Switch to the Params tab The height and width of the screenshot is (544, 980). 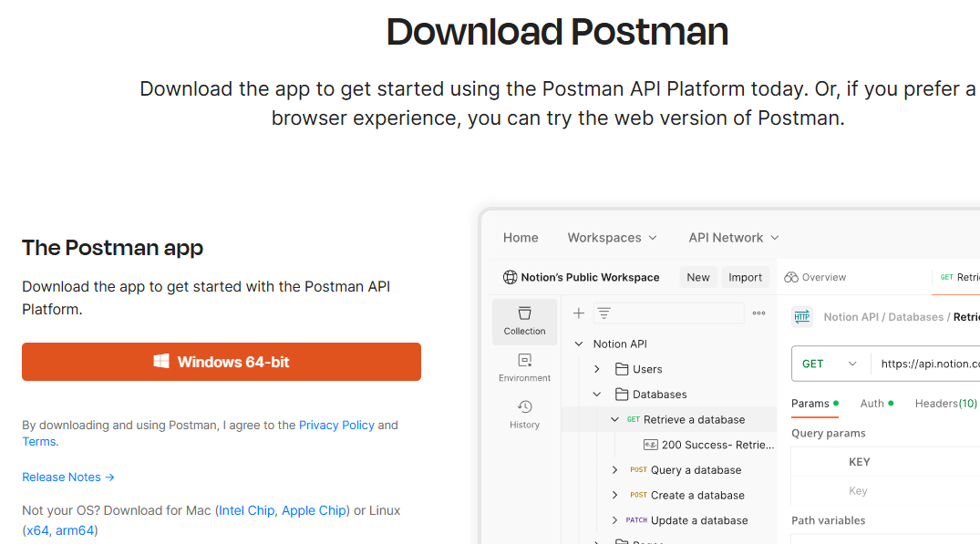click(815, 404)
